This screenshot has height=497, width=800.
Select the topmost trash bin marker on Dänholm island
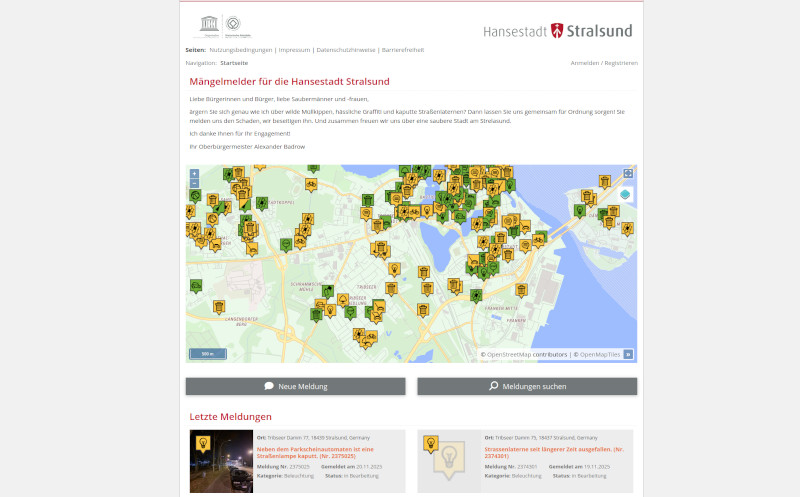coord(605,181)
